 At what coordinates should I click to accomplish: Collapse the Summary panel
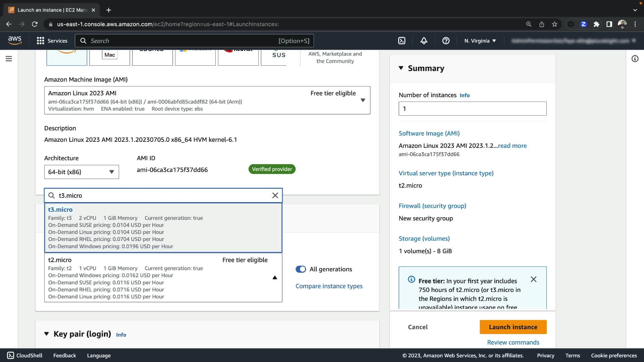401,68
